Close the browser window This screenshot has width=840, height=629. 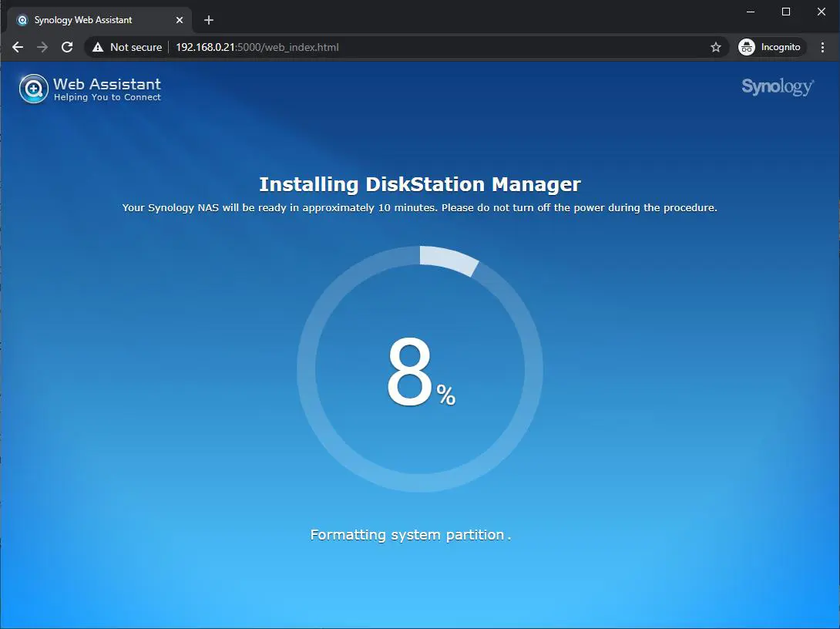822,12
